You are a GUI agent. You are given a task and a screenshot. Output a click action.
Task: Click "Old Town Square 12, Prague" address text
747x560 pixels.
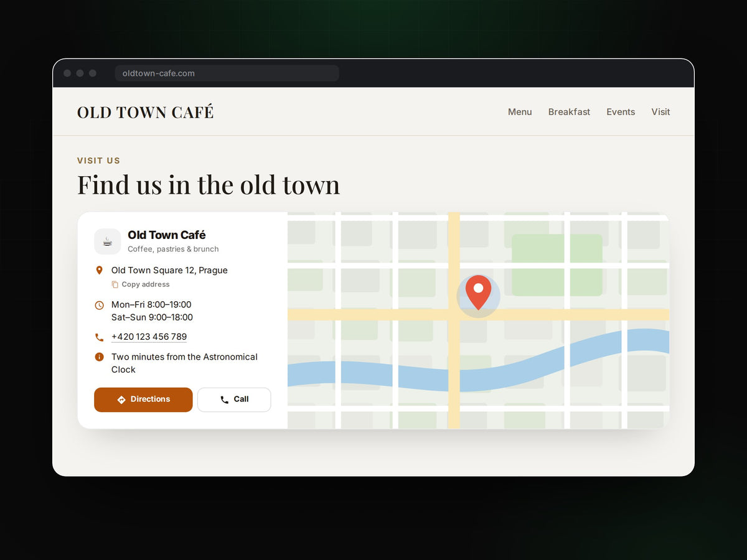(169, 270)
